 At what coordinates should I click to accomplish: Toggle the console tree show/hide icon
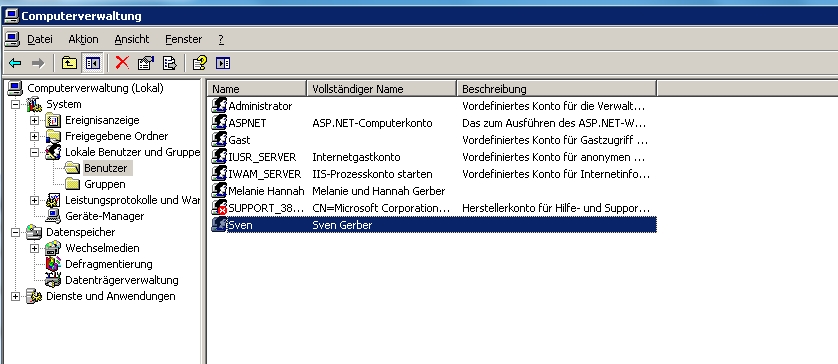(92, 64)
